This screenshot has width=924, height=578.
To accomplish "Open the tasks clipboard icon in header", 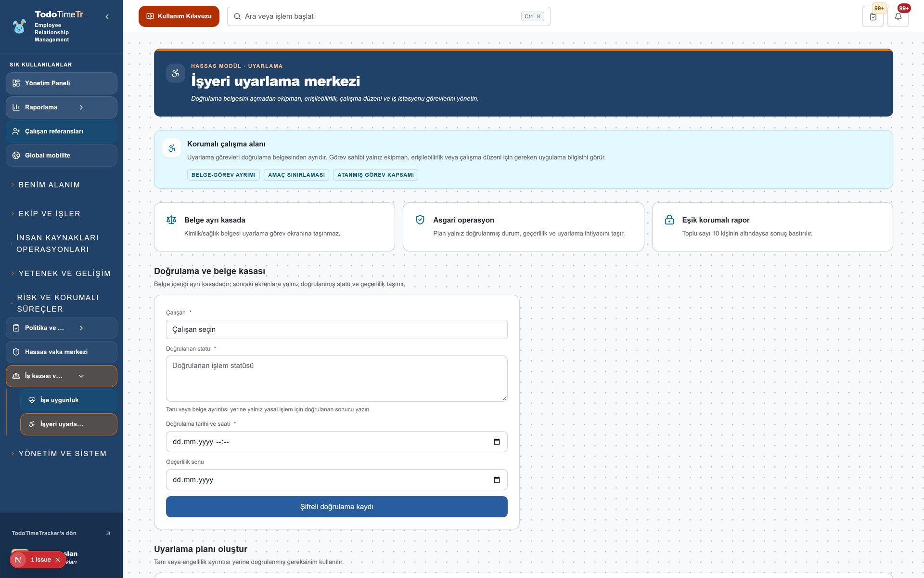I will [x=873, y=16].
